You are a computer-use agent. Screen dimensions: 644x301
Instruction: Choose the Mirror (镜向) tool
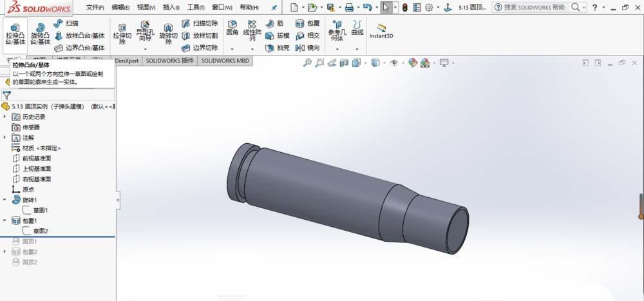pos(307,48)
